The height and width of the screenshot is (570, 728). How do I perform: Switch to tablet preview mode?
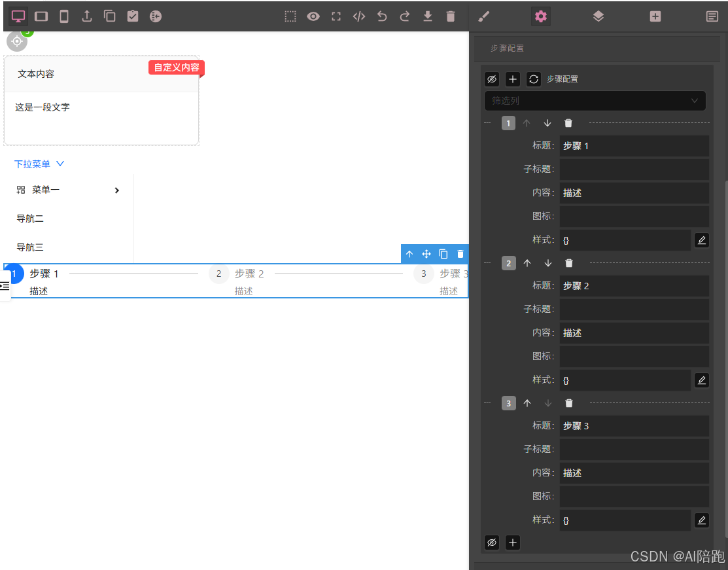(x=41, y=16)
